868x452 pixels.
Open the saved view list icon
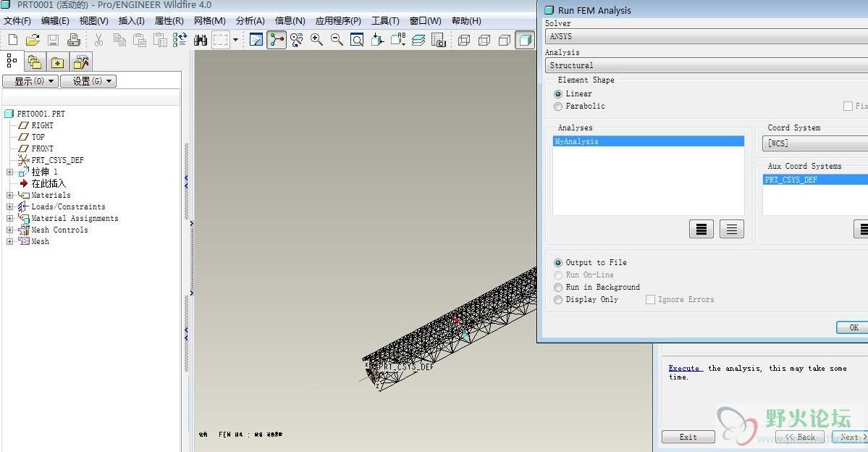pyautogui.click(x=398, y=40)
